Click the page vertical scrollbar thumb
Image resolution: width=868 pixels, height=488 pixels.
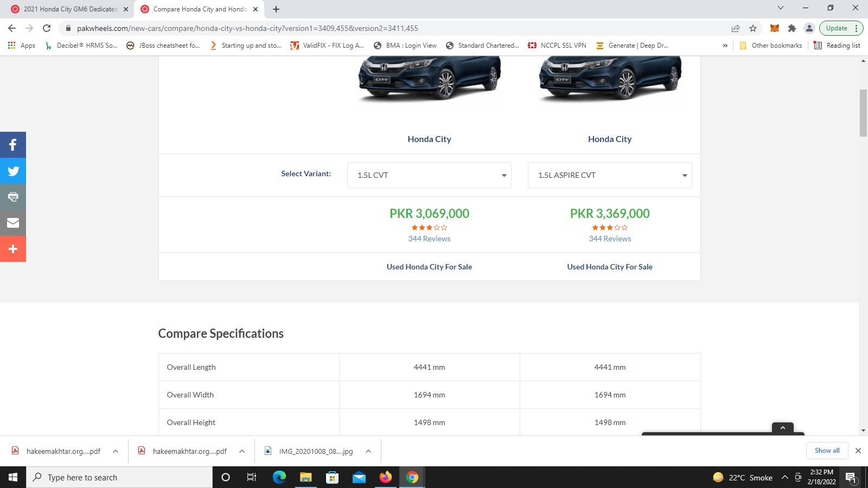pyautogui.click(x=863, y=113)
